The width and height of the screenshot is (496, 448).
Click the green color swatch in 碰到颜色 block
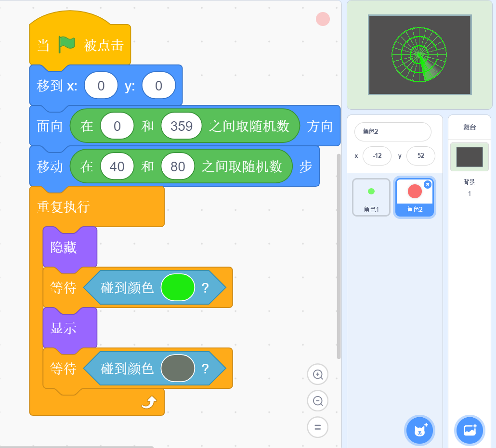(x=178, y=287)
